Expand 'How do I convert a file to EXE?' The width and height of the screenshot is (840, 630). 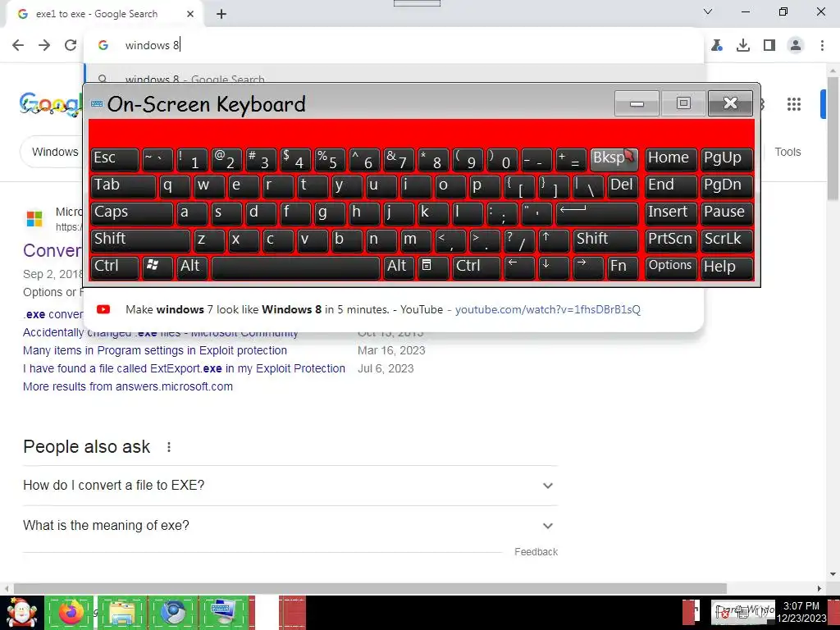click(290, 486)
